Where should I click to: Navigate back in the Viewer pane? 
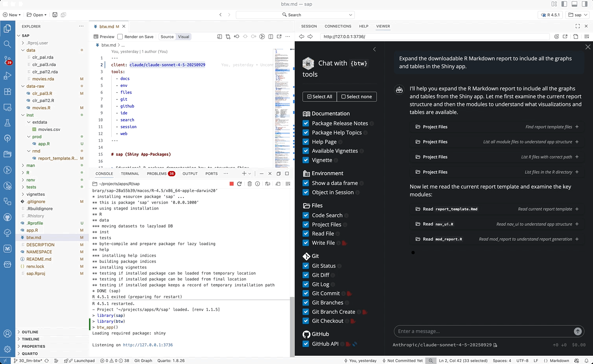[x=302, y=37]
